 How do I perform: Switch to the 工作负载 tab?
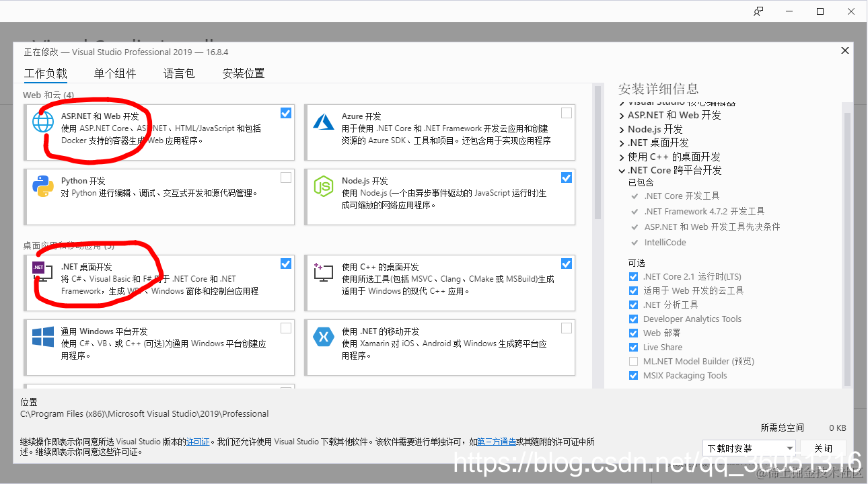46,73
